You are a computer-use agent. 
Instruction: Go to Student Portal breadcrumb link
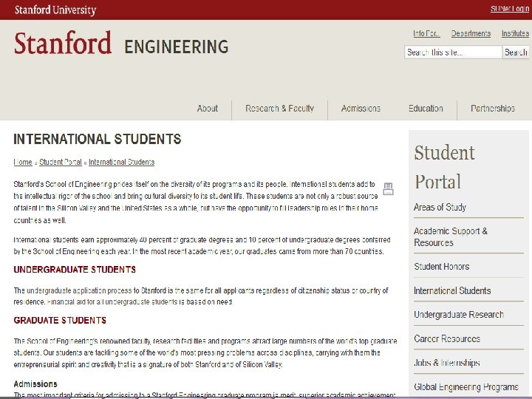click(61, 162)
